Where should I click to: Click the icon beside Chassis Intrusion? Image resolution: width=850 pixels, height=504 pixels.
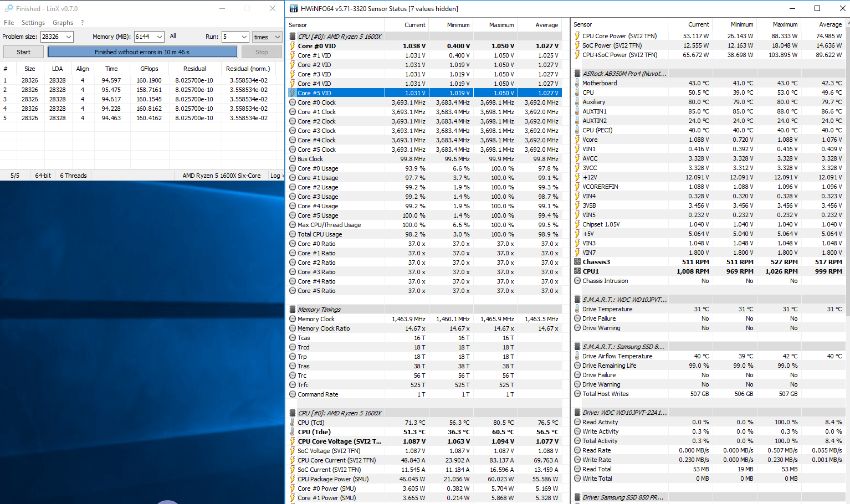tap(577, 281)
